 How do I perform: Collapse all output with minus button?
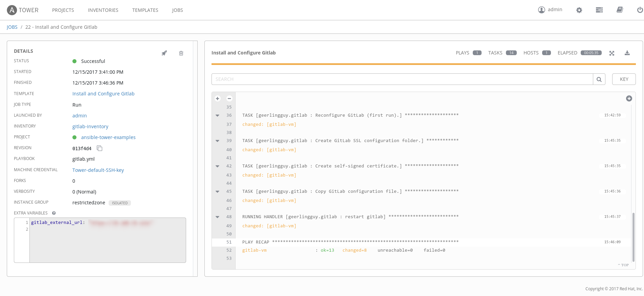point(229,98)
